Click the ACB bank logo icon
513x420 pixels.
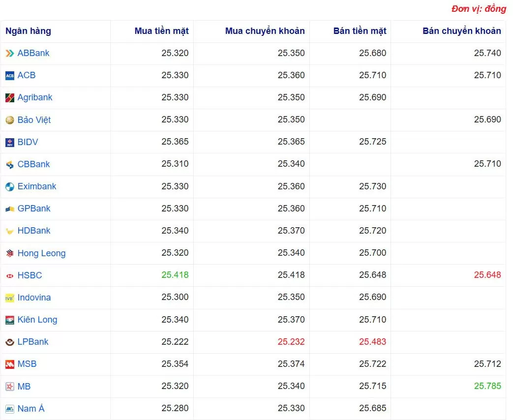pyautogui.click(x=10, y=76)
